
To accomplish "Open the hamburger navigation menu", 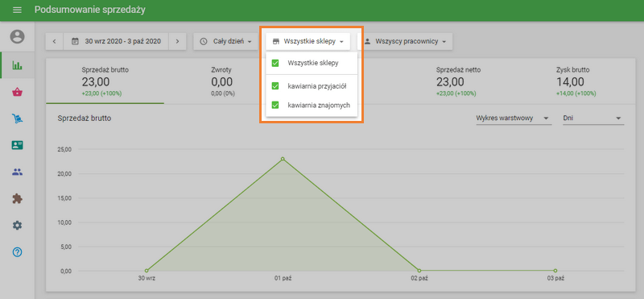I will (x=17, y=10).
